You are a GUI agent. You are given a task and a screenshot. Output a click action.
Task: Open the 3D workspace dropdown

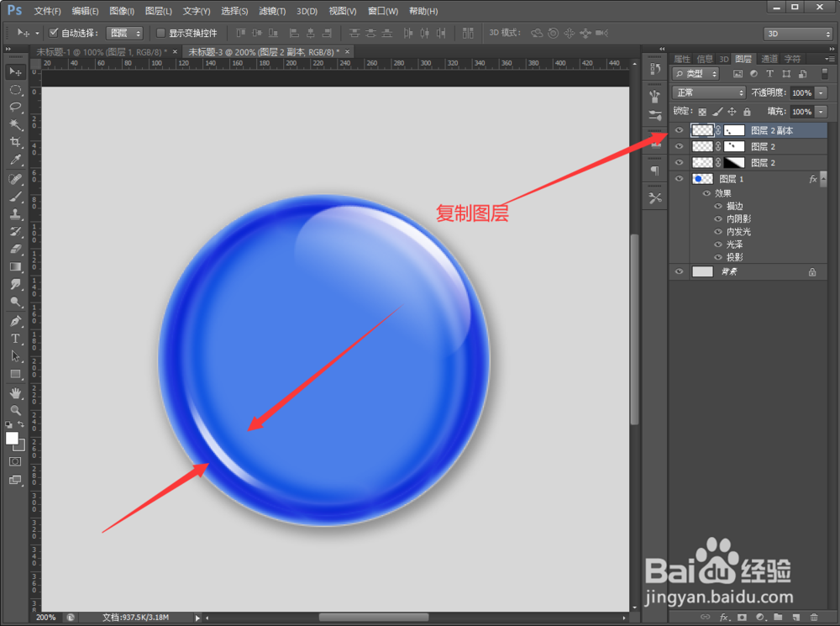tap(798, 34)
